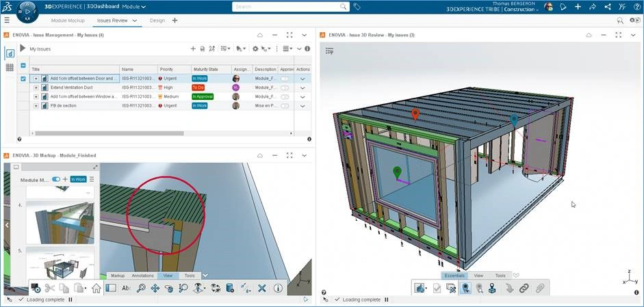Open the Issues Review tab dropdown arrow
This screenshot has height=307, width=644.
tap(134, 21)
